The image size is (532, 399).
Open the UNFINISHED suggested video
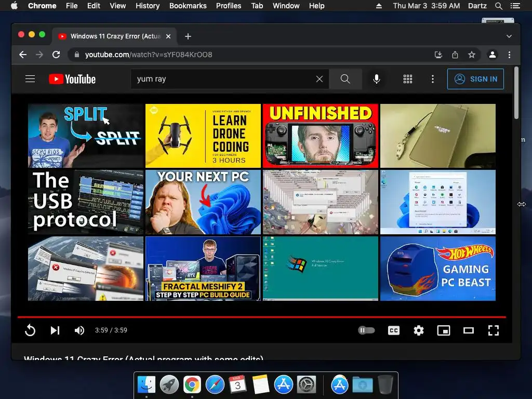[320, 136]
